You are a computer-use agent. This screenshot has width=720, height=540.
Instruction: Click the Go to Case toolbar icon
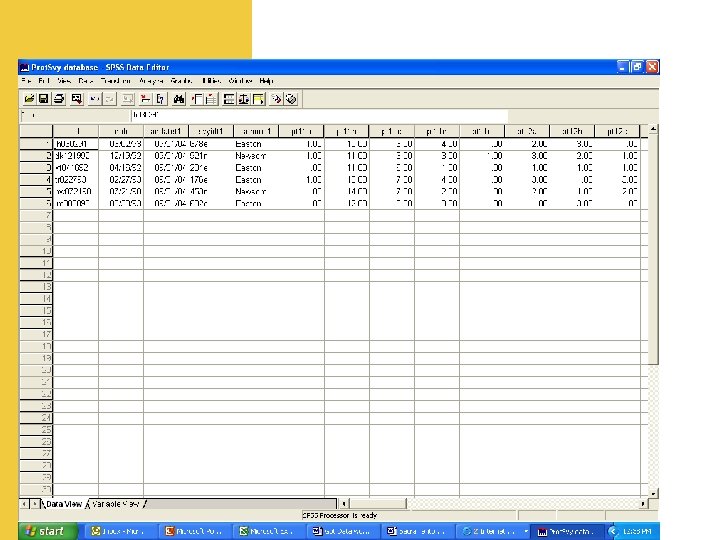click(x=145, y=99)
